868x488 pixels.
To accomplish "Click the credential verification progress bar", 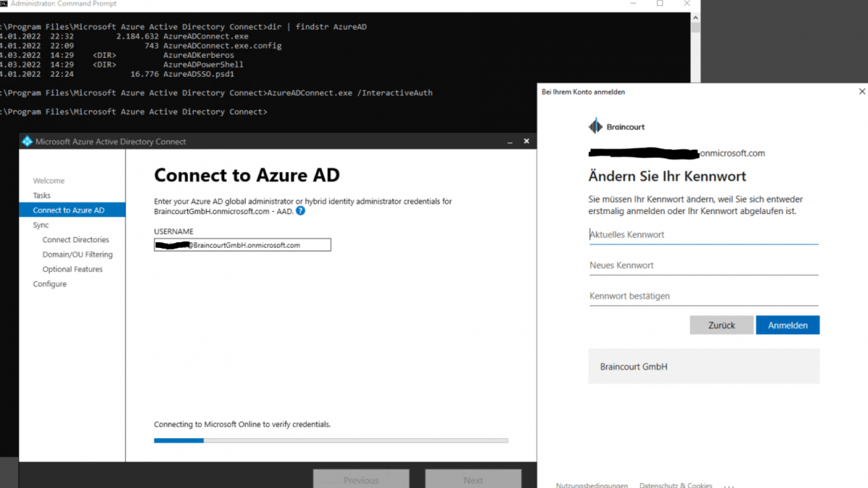I will [x=331, y=440].
